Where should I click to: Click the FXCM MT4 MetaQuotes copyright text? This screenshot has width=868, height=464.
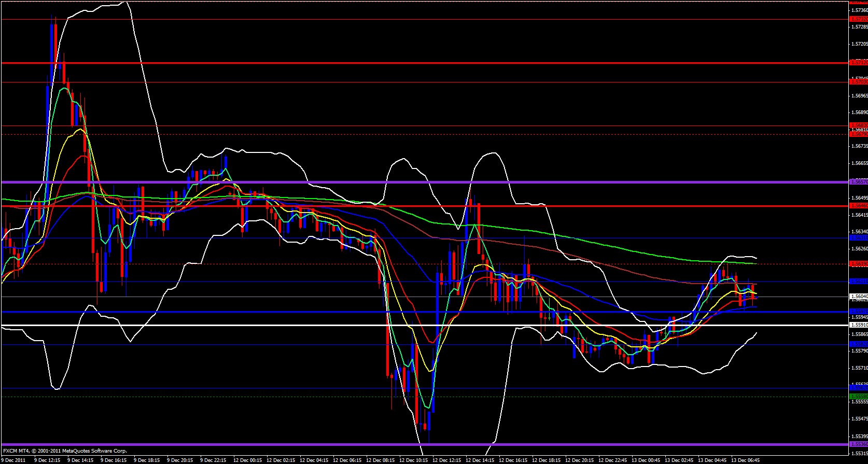65,451
